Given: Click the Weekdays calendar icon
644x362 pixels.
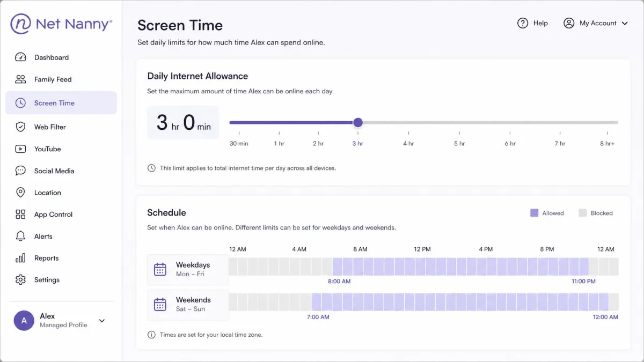Looking at the screenshot, I should (160, 269).
